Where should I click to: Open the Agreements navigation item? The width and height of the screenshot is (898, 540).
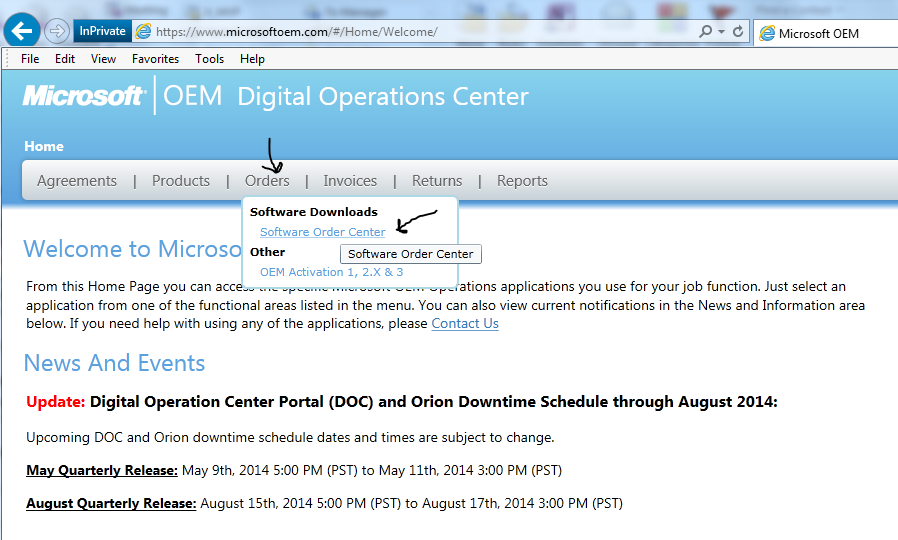77,181
